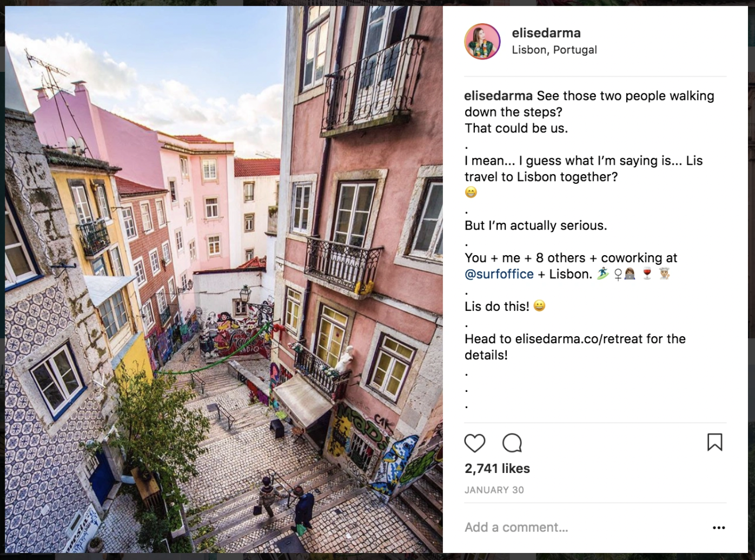Click the dark overlay above the post
The height and width of the screenshot is (560, 755).
(377, 3)
